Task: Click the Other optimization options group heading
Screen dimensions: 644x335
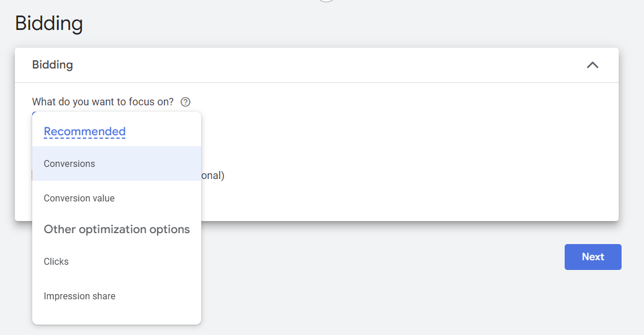Action: click(x=117, y=229)
